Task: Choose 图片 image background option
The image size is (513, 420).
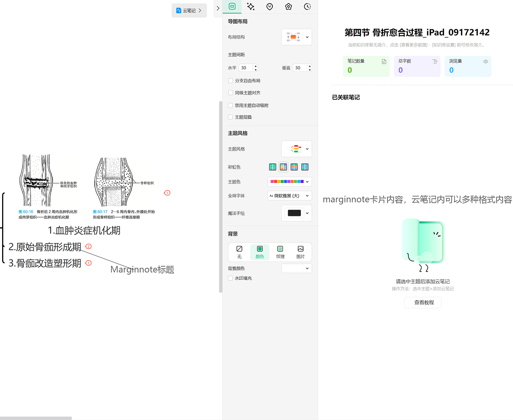Action: point(301,252)
